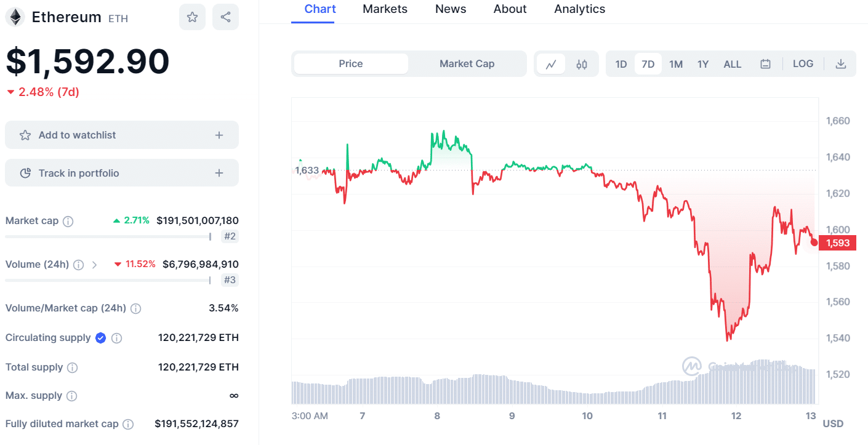Click the 1,660 y-axis label
868x445 pixels.
[837, 121]
